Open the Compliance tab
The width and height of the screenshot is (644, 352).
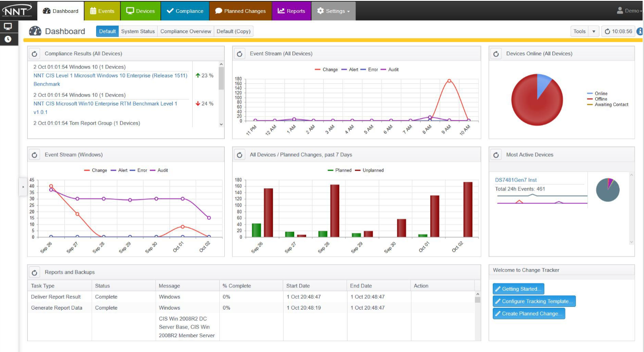pos(185,11)
